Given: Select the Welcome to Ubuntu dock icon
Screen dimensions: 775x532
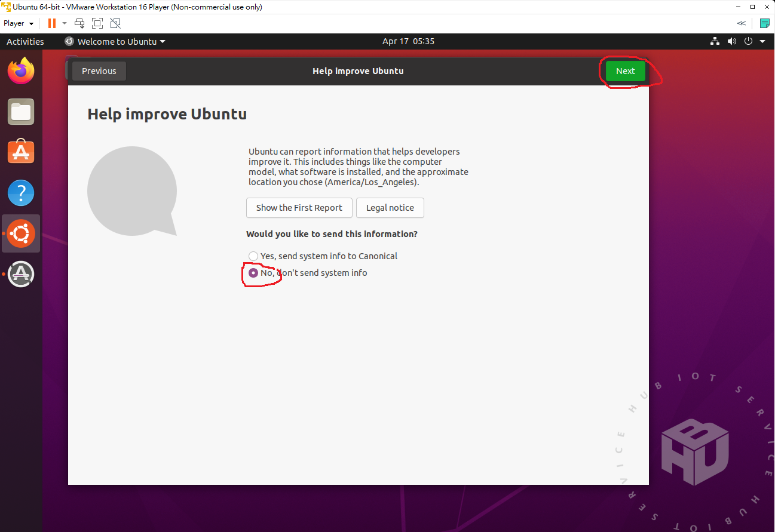Looking at the screenshot, I should click(x=21, y=233).
